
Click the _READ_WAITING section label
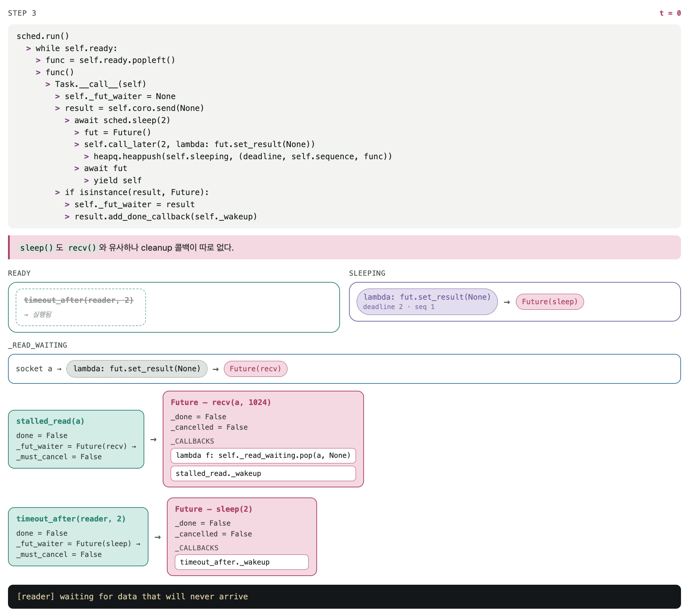tap(38, 345)
